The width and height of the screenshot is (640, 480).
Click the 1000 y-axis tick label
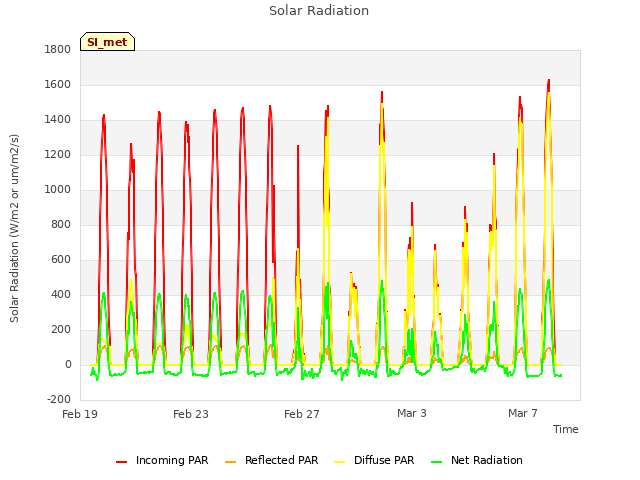(x=58, y=189)
